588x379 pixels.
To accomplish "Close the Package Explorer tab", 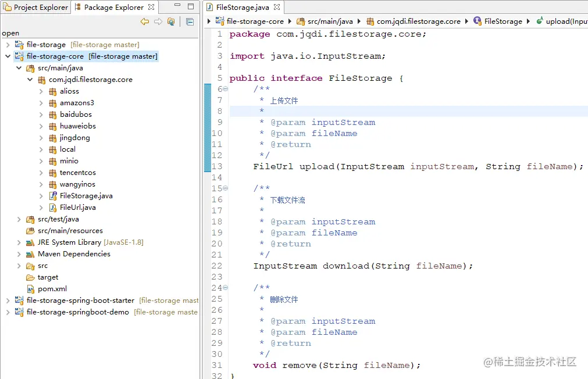I will tap(151, 7).
